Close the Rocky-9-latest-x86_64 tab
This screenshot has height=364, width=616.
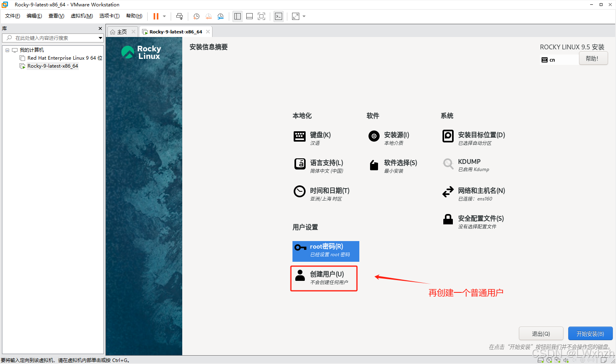208,32
